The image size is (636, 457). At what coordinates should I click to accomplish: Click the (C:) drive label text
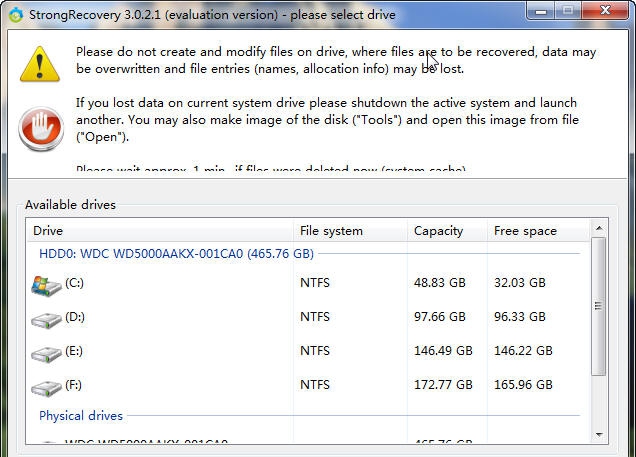click(x=74, y=283)
